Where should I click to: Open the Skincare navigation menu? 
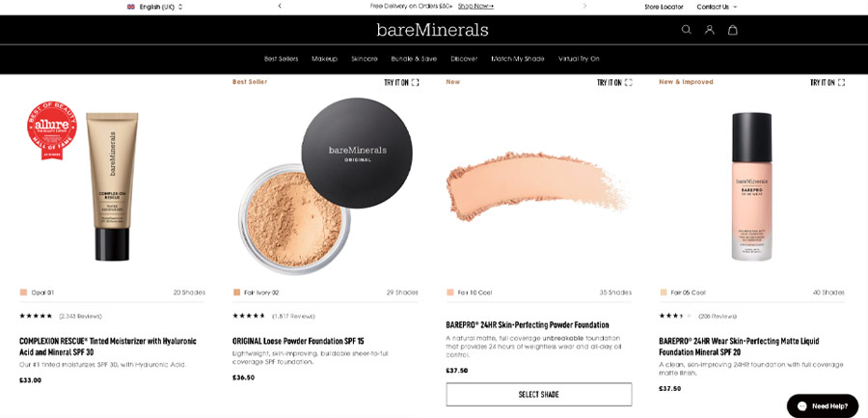pos(365,59)
